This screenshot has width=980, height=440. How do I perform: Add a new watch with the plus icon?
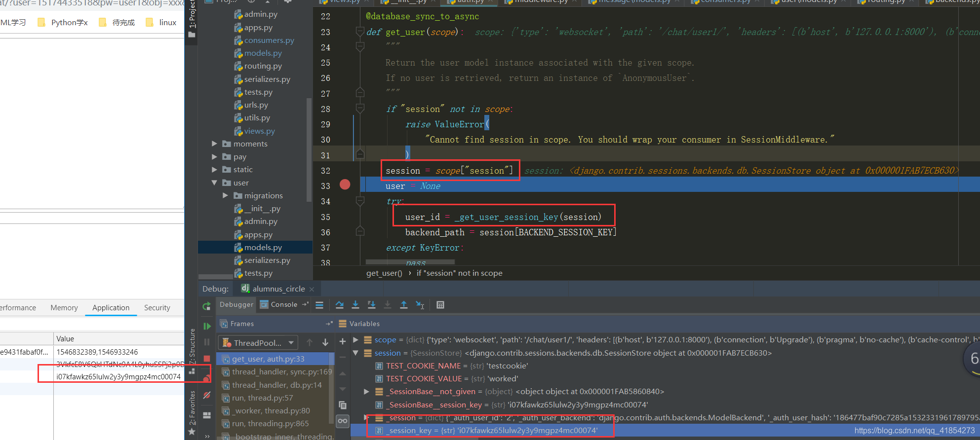[x=343, y=341]
